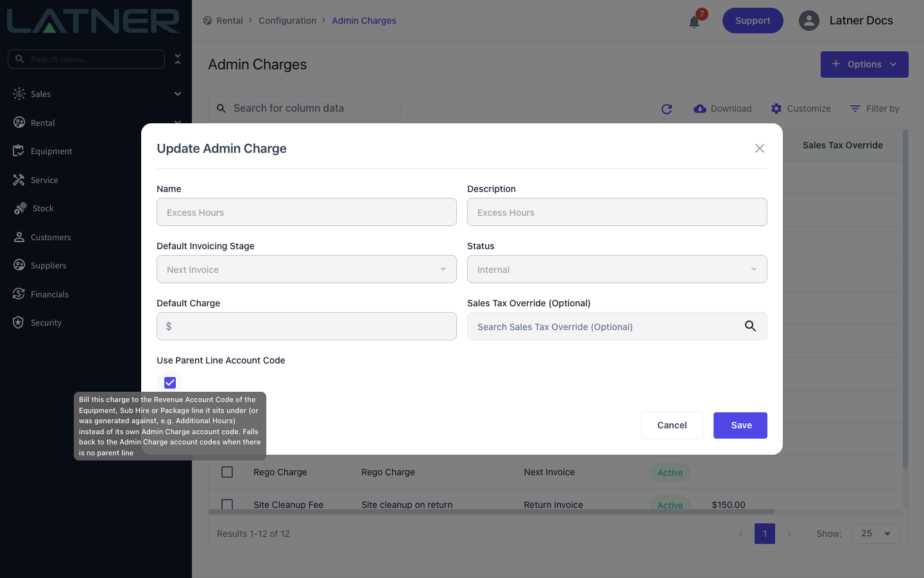Click the Download cloud icon
This screenshot has width=924, height=578.
(x=700, y=109)
